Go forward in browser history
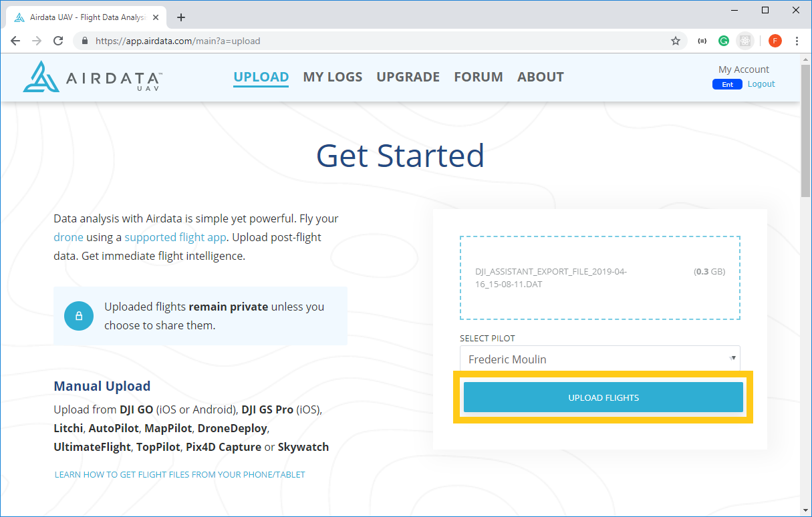 pos(37,41)
